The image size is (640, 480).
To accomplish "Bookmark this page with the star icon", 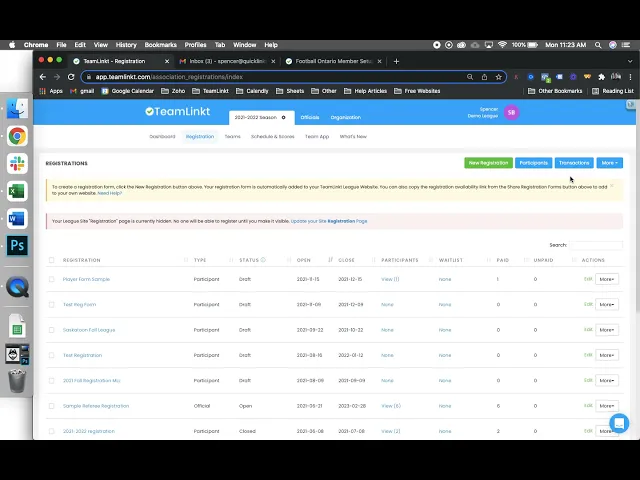I will click(x=498, y=77).
